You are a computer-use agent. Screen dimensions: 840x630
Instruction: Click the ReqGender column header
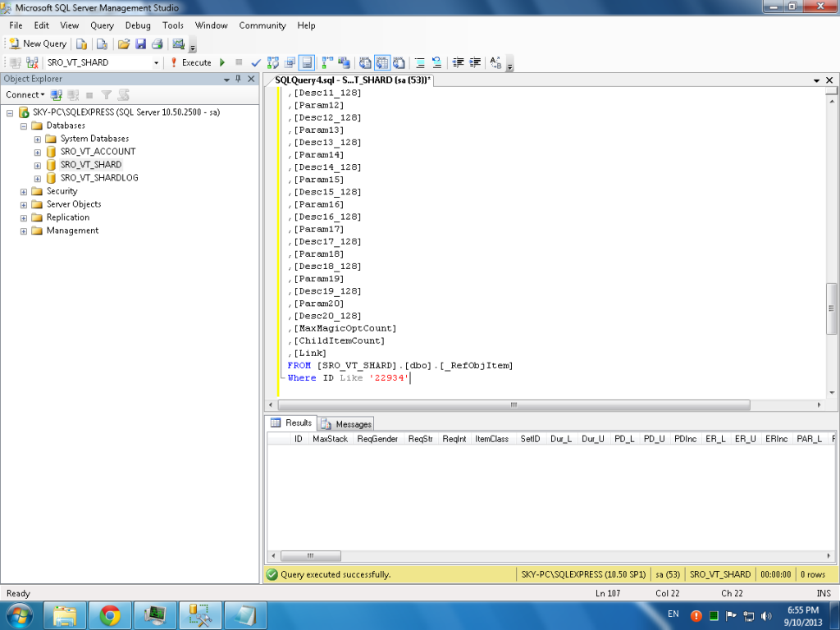point(377,439)
